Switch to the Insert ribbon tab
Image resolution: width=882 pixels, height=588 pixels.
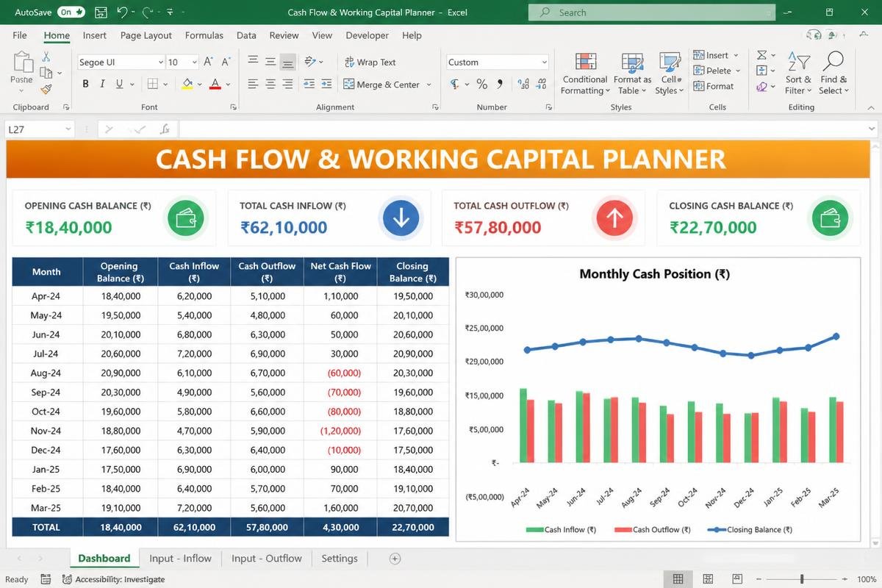coord(95,35)
